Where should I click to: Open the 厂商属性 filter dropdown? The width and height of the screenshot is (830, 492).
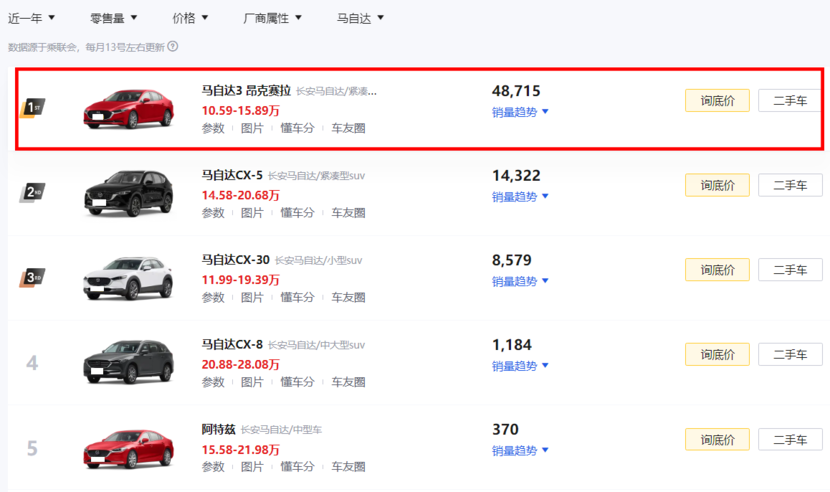pos(272,18)
